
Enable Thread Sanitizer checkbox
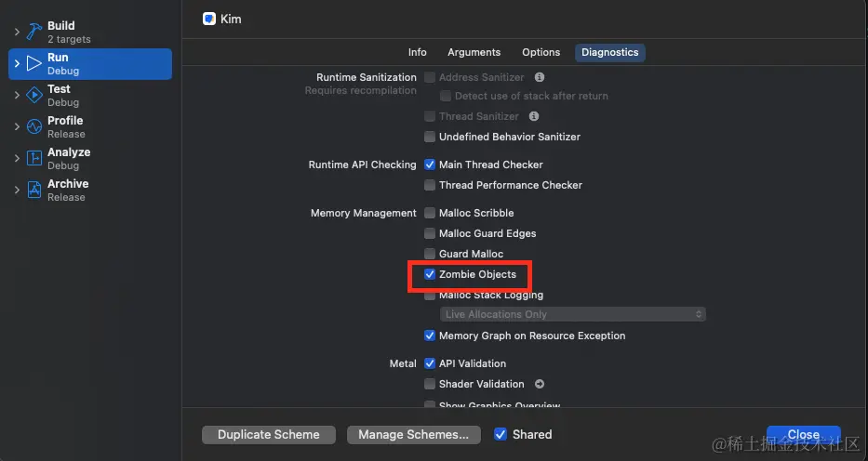tap(430, 116)
